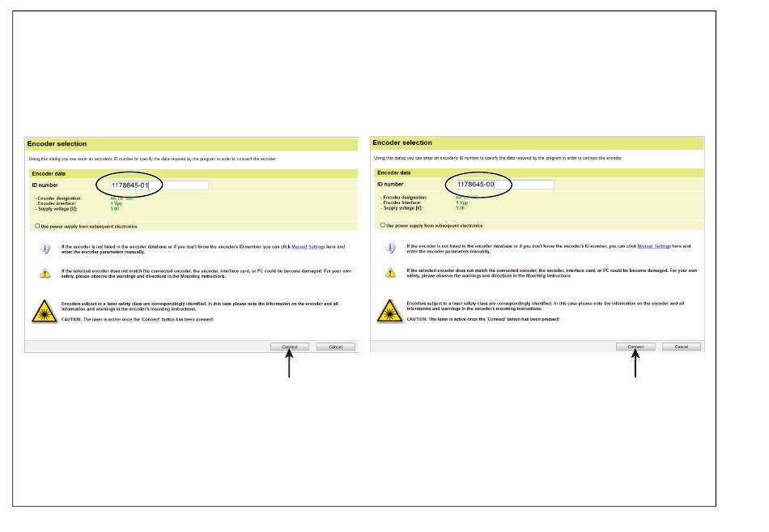Focus the ID number field showing 1178645-00
The image size is (769, 532).
[504, 184]
